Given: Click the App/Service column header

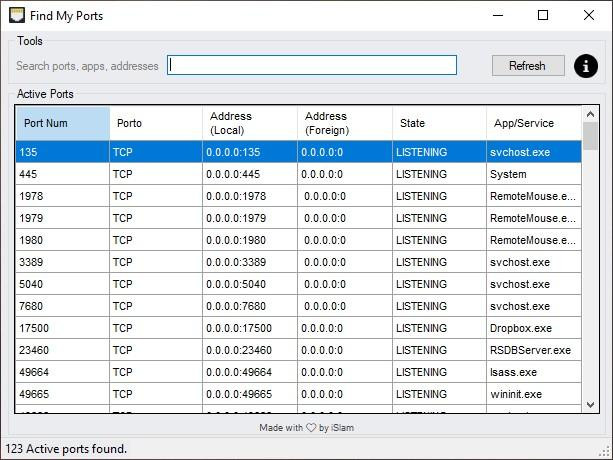Looking at the screenshot, I should tap(534, 123).
